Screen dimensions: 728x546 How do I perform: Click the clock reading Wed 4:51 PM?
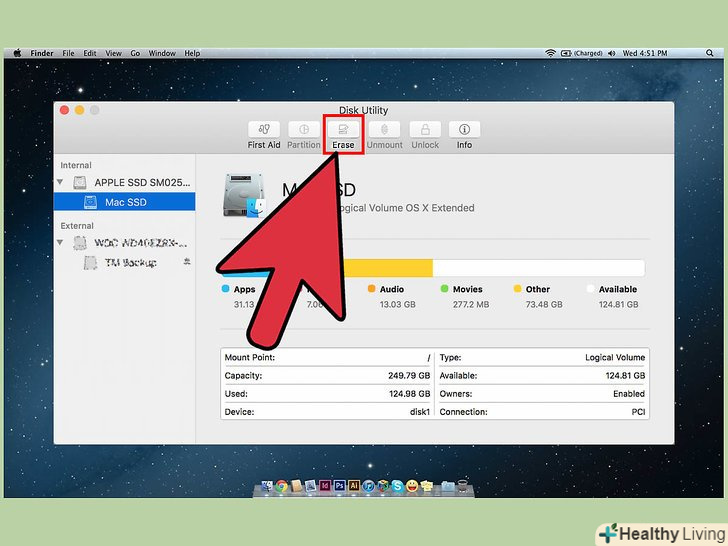pyautogui.click(x=645, y=53)
